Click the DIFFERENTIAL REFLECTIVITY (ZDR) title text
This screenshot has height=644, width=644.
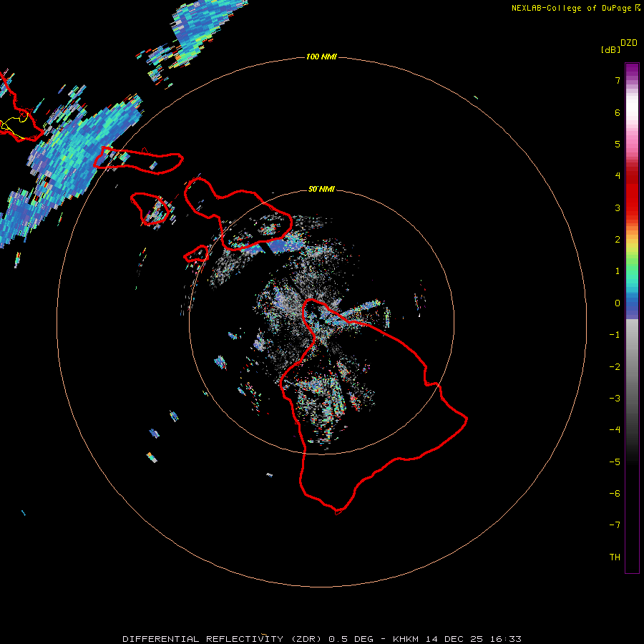[x=222, y=639]
